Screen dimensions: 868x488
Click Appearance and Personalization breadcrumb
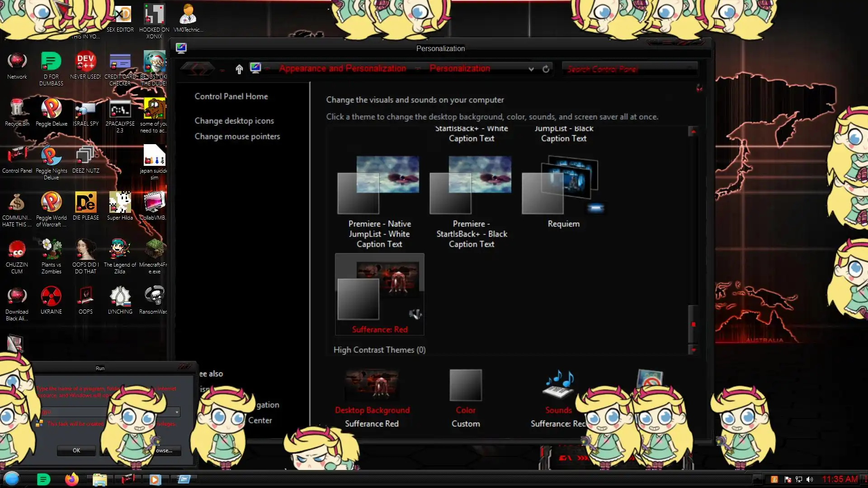(x=342, y=69)
